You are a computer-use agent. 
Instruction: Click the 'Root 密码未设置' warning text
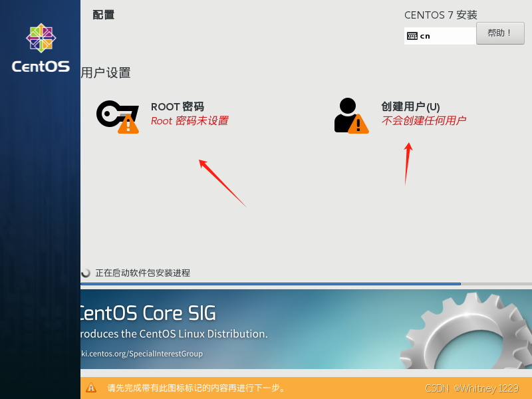(190, 121)
